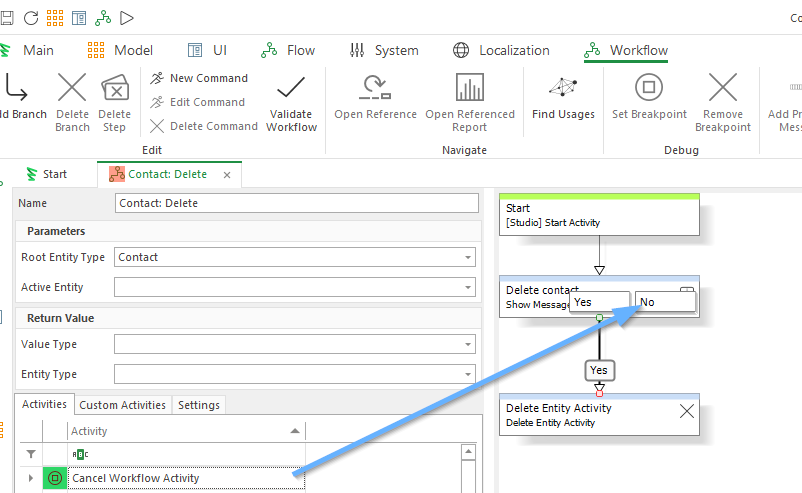Click the Delete Step icon
Screen dimensions: 802x493
115,87
